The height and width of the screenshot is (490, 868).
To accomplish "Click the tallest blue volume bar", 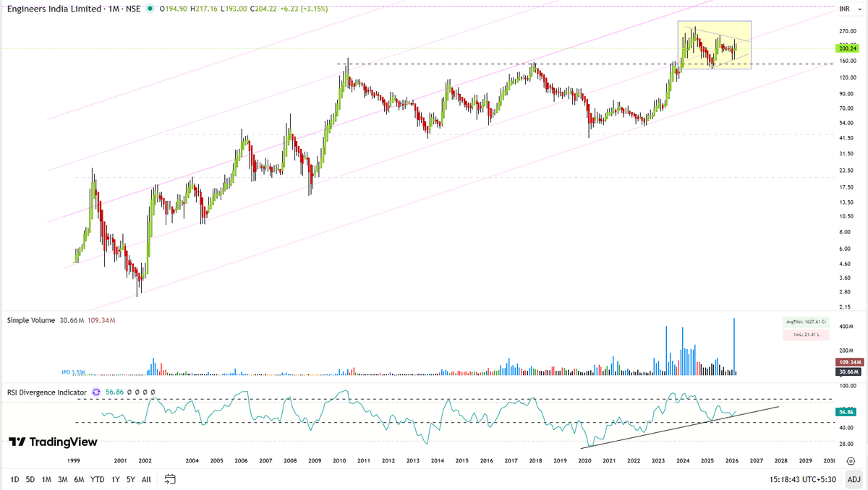I will coord(735,345).
